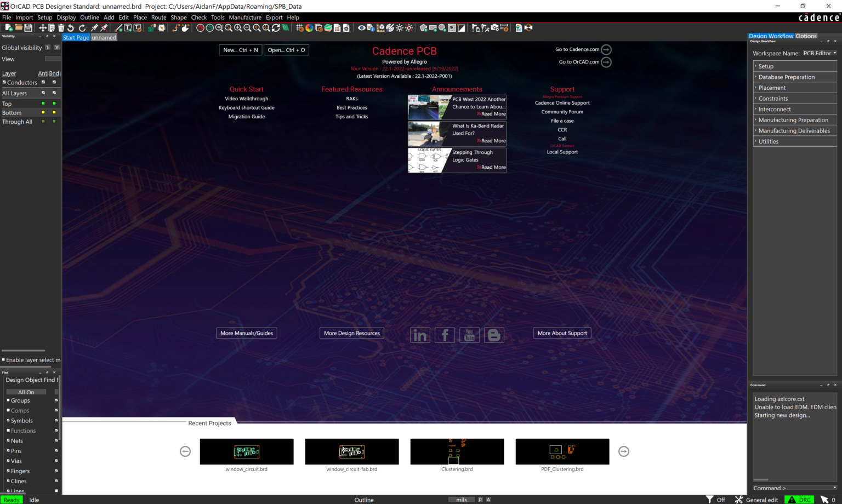Viewport: 842px width, 504px height.
Task: Click the Zoom in magnifier icon
Action: tap(238, 28)
